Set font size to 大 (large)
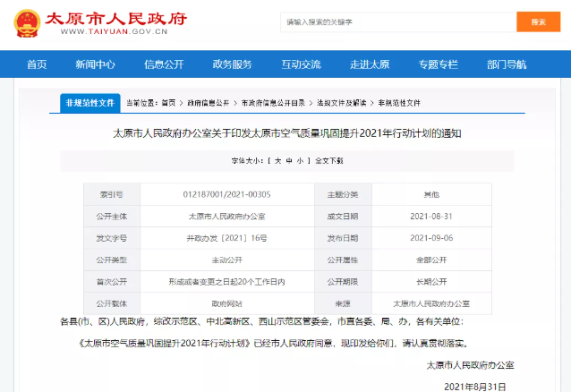 click(x=277, y=160)
